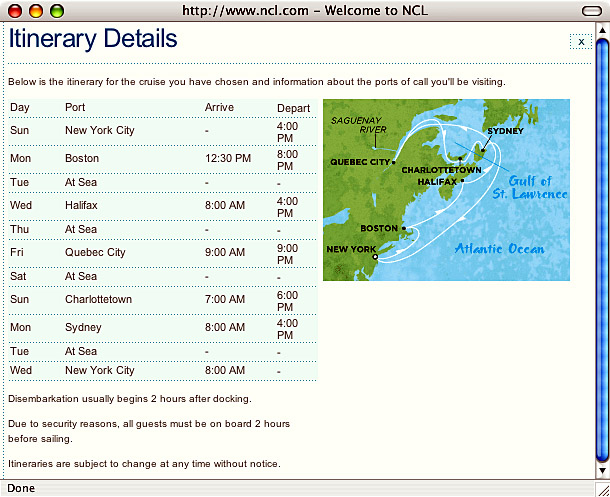Image resolution: width=610 pixels, height=497 pixels.
Task: Click Boston in the port list
Action: (x=82, y=158)
